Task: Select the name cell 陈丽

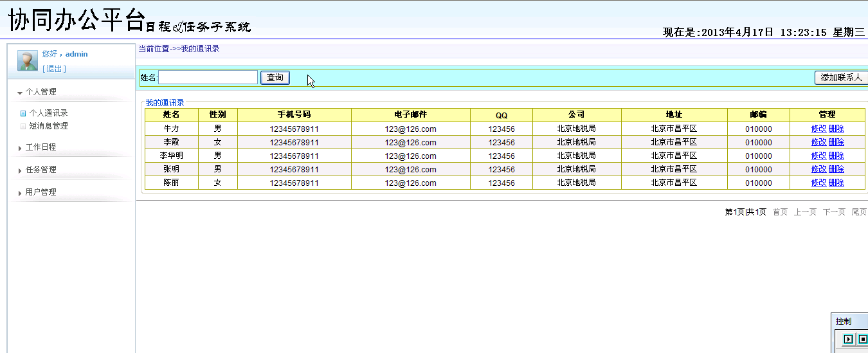Action: pyautogui.click(x=172, y=183)
